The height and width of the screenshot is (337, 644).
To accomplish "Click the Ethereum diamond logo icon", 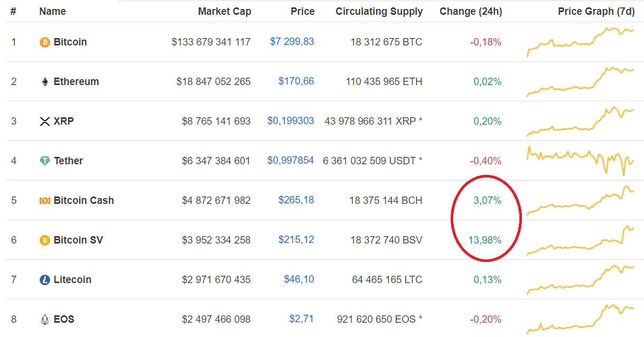I will tap(45, 82).
